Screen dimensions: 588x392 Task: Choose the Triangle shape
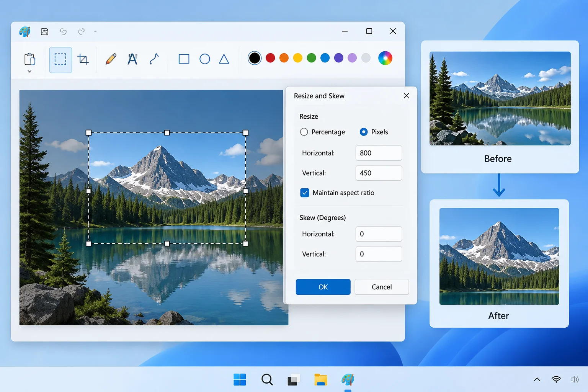coord(224,59)
